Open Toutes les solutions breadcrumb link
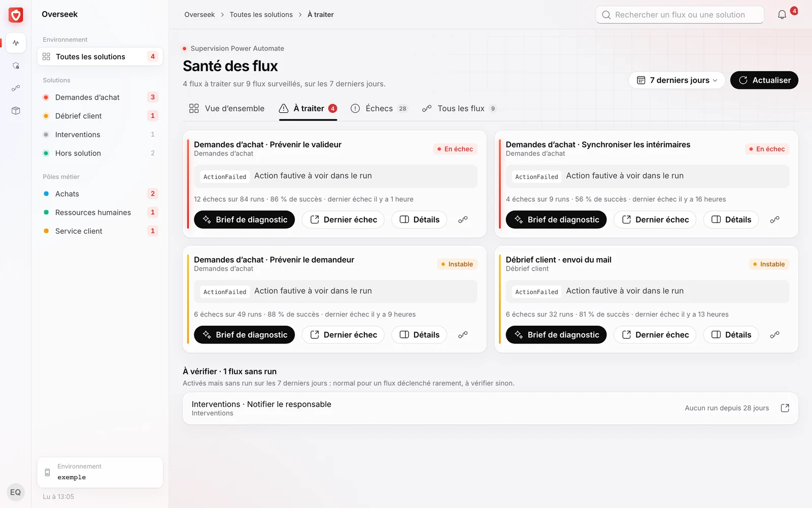812x508 pixels. pyautogui.click(x=261, y=15)
